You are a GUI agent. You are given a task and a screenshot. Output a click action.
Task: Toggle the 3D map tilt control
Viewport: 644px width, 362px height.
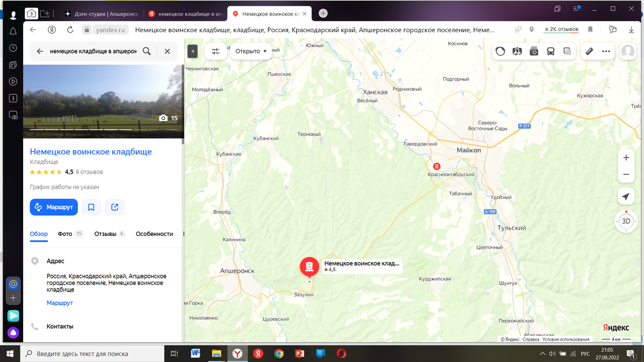(626, 221)
